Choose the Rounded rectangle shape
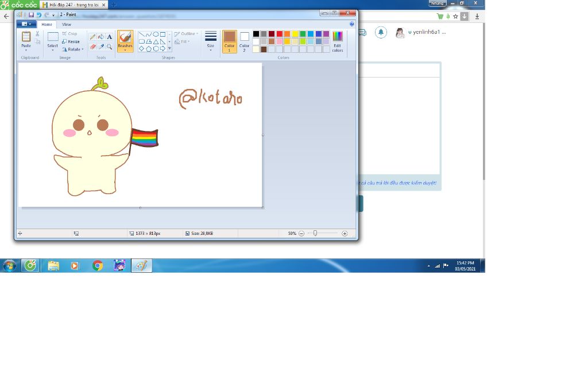The height and width of the screenshot is (367, 588). click(x=141, y=41)
